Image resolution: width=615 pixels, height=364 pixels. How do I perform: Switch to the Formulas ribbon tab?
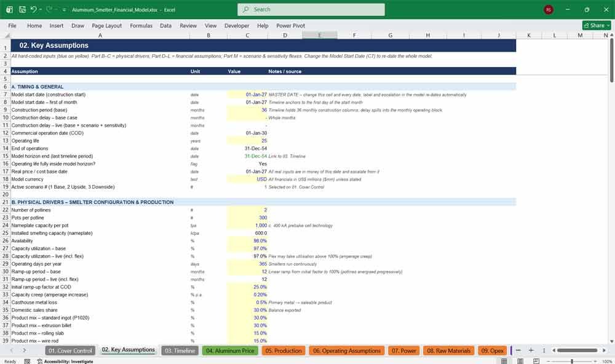(141, 25)
